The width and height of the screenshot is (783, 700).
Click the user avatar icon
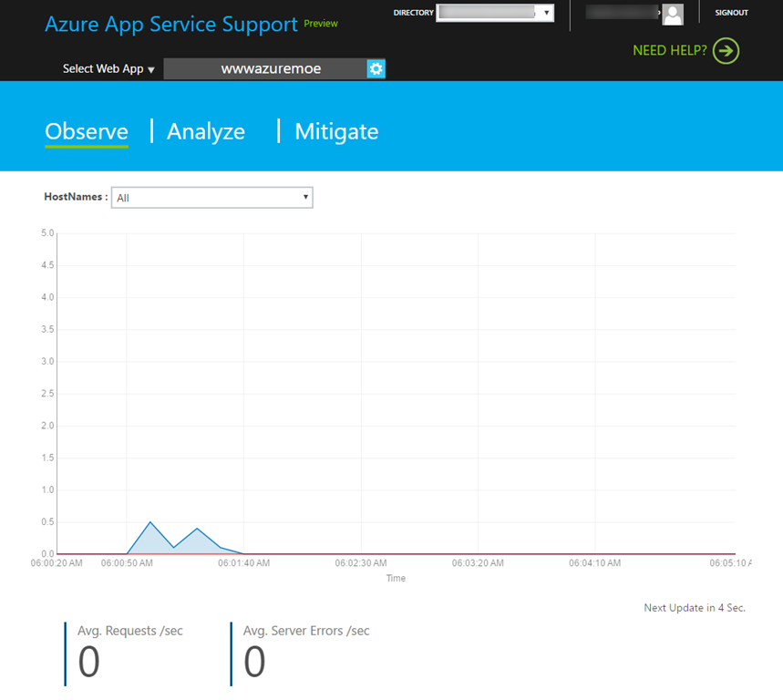pos(673,14)
